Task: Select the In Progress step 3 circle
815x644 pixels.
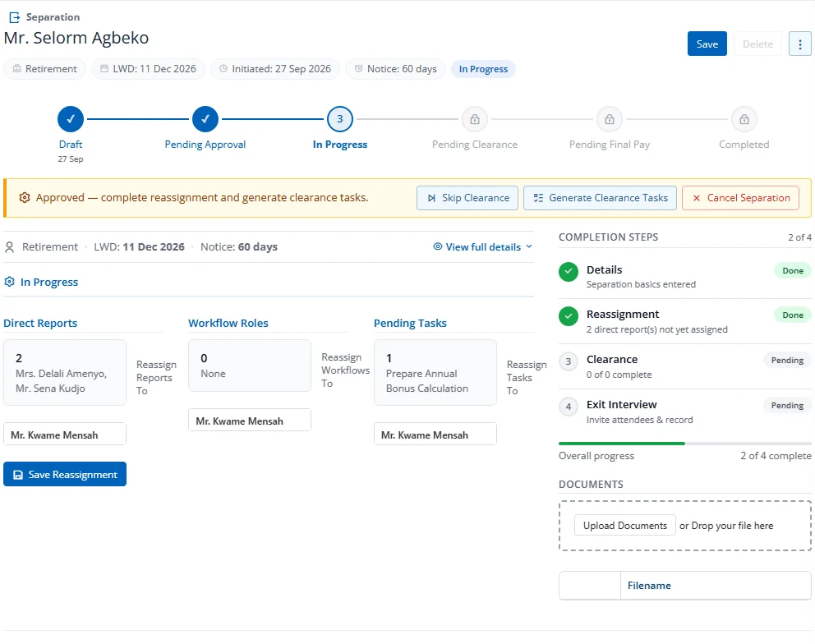Action: point(340,119)
